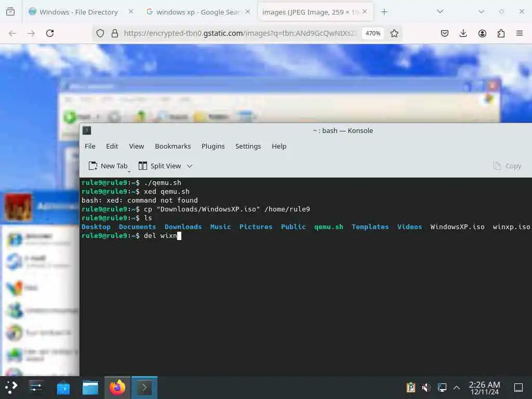Screen dimensions: 532x399
Task: Switch to Firefox from taskbar
Action: click(117, 387)
